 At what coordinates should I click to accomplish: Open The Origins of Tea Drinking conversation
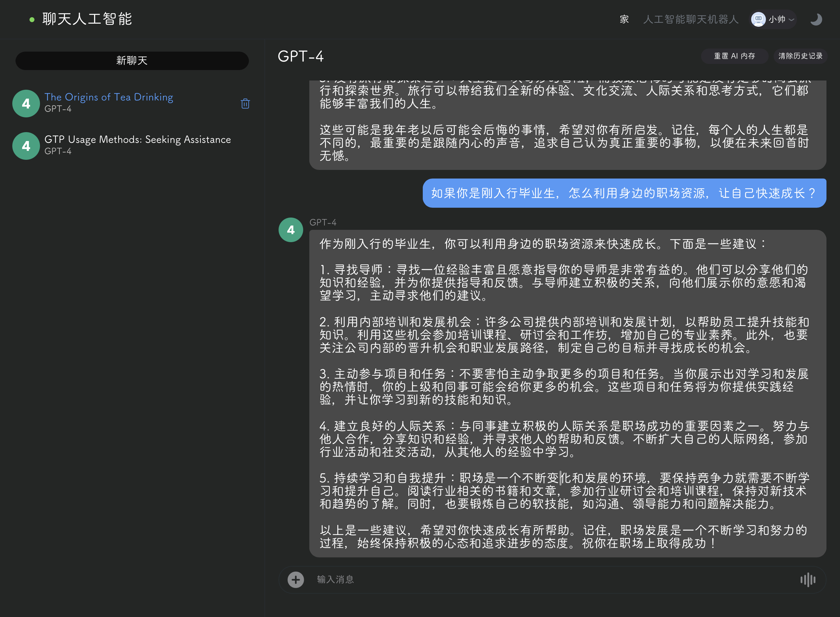109,97
